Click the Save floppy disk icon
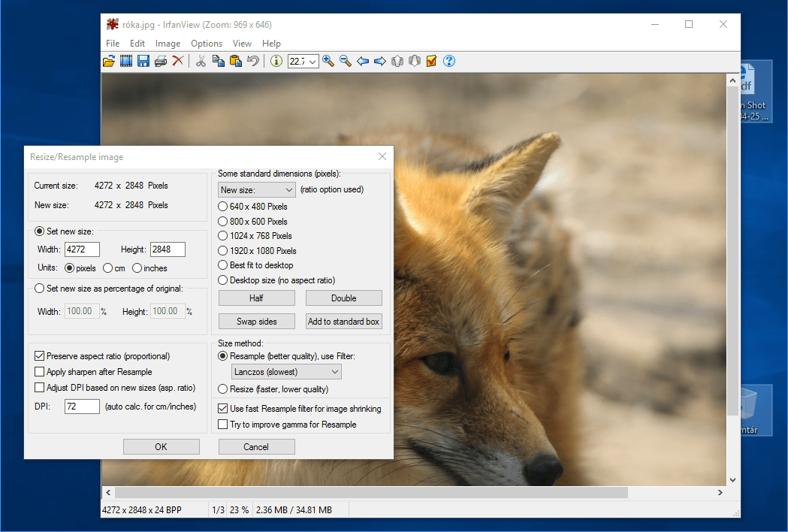788x532 pixels. (x=143, y=62)
